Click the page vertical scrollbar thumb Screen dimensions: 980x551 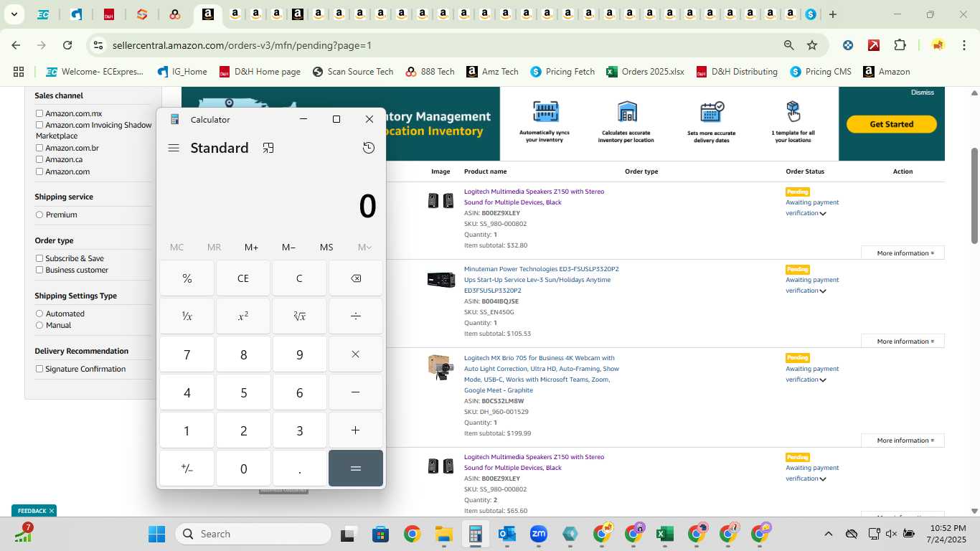[x=974, y=195]
